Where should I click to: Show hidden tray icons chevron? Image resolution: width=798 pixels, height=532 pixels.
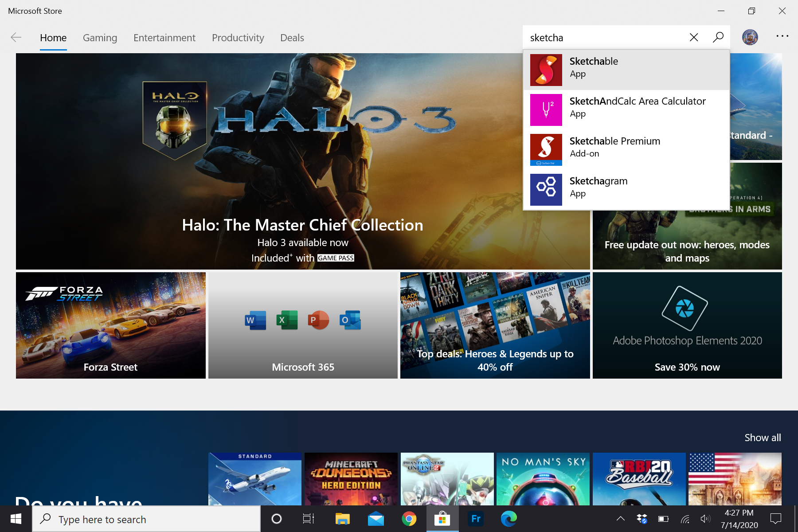621,519
